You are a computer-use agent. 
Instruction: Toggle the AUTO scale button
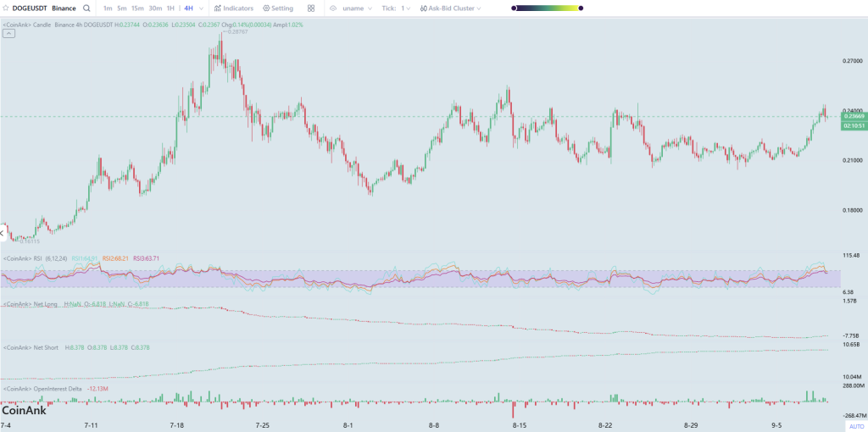pyautogui.click(x=856, y=426)
